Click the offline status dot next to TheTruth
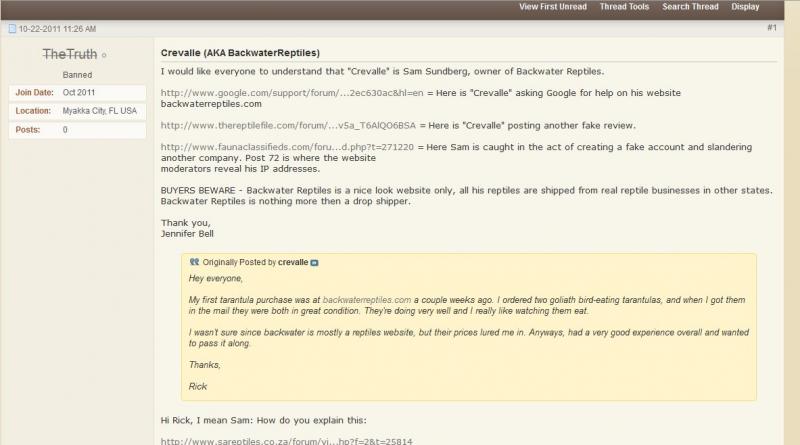The image size is (800, 445). [104, 55]
